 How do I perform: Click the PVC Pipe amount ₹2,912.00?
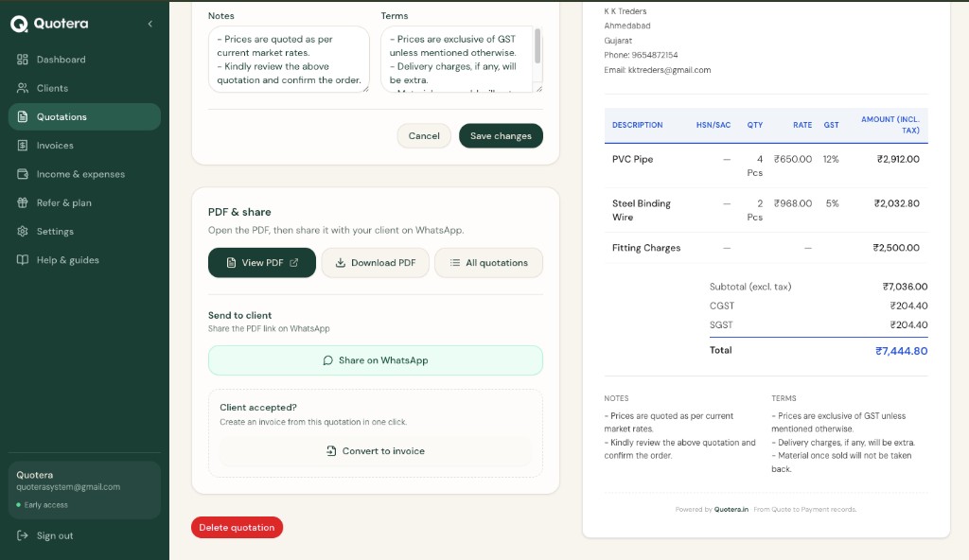(898, 160)
